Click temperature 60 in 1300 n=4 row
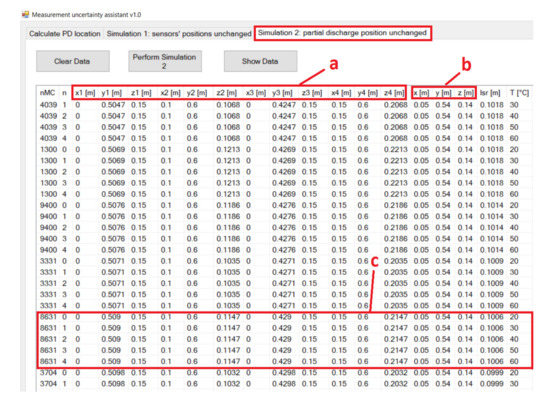 click(514, 194)
